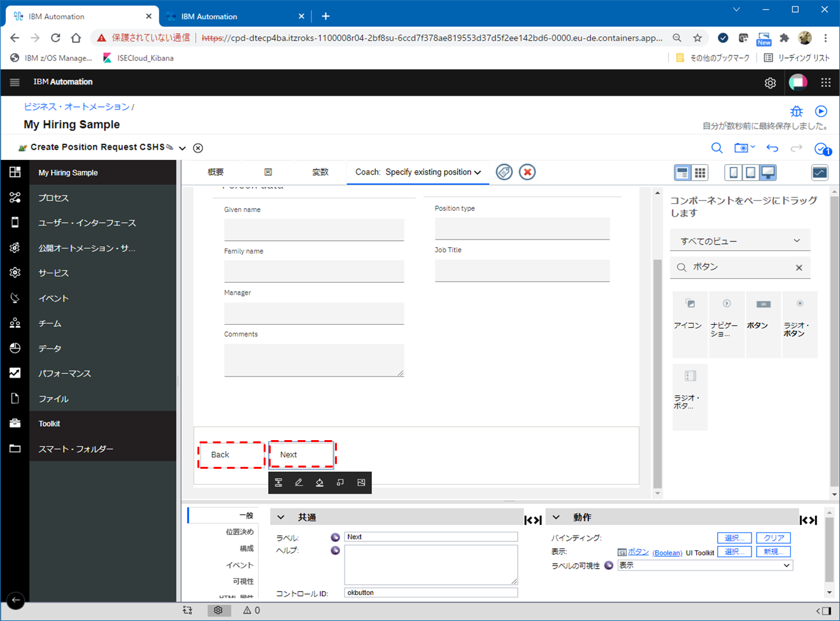
Task: Open the ビジネス・オートメーション breadcrumb link
Action: pyautogui.click(x=76, y=106)
